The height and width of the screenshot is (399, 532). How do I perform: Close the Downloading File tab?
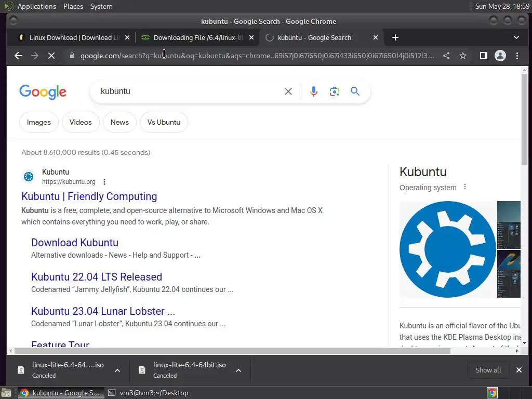[251, 37]
